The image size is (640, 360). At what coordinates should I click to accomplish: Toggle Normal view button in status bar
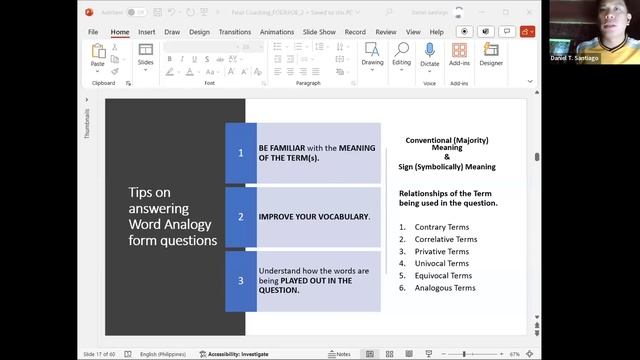tap(370, 354)
